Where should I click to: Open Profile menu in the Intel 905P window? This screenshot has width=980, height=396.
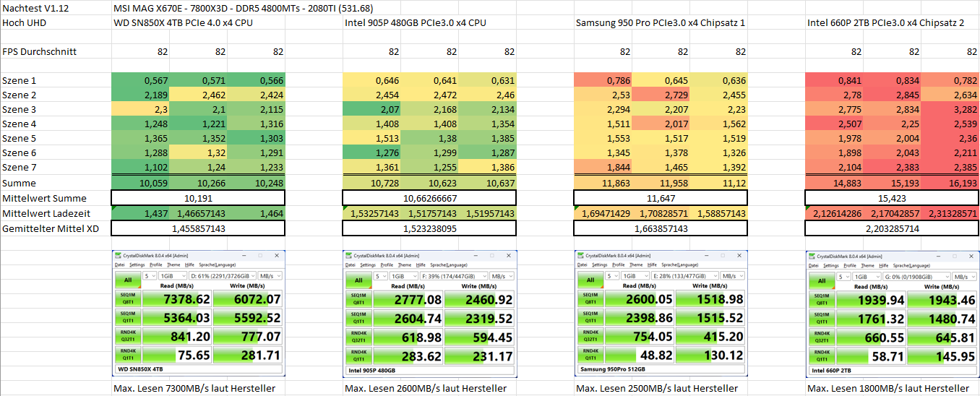(x=387, y=265)
